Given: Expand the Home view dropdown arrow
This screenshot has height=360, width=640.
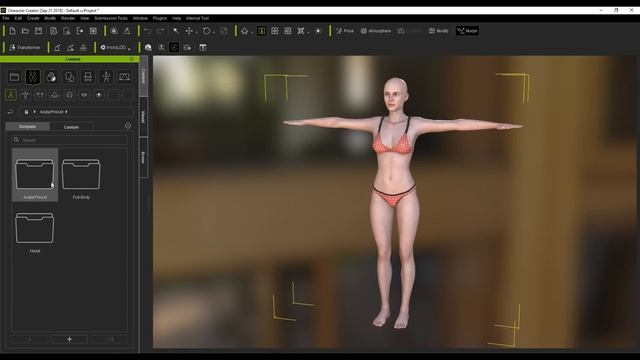Looking at the screenshot, I should 252,32.
